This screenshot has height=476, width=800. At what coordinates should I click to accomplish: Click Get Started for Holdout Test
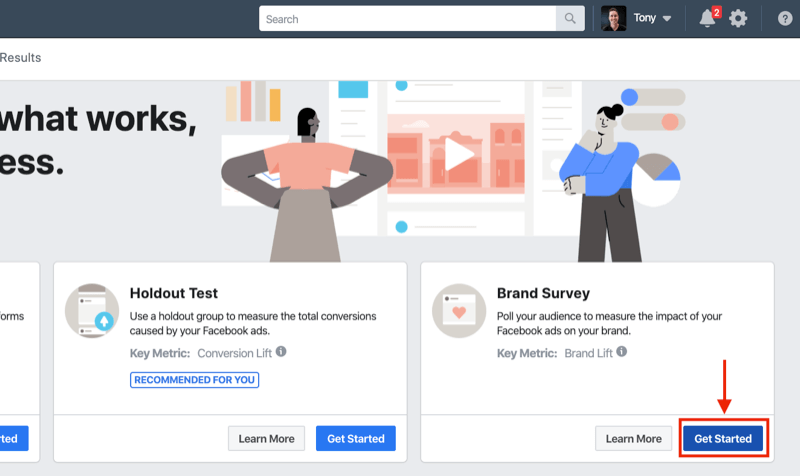pyautogui.click(x=356, y=438)
